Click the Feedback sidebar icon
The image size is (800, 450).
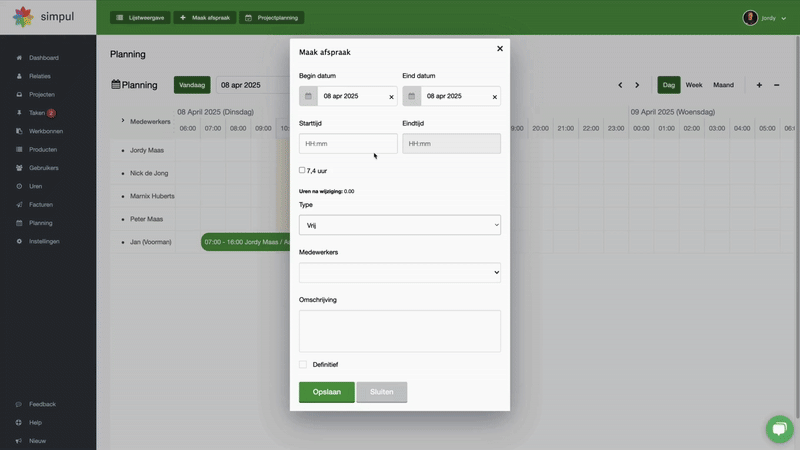[19, 404]
